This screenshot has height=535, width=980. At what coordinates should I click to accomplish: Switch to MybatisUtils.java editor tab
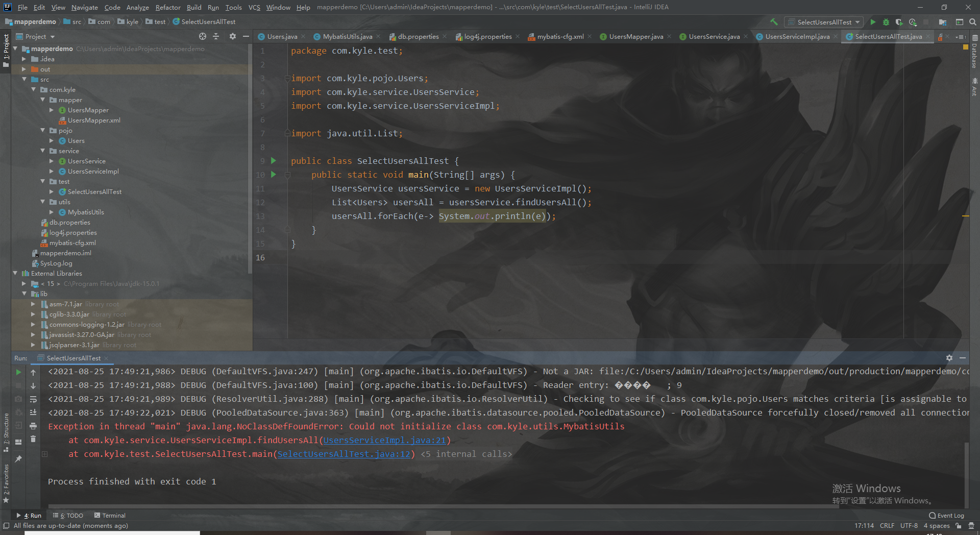347,37
